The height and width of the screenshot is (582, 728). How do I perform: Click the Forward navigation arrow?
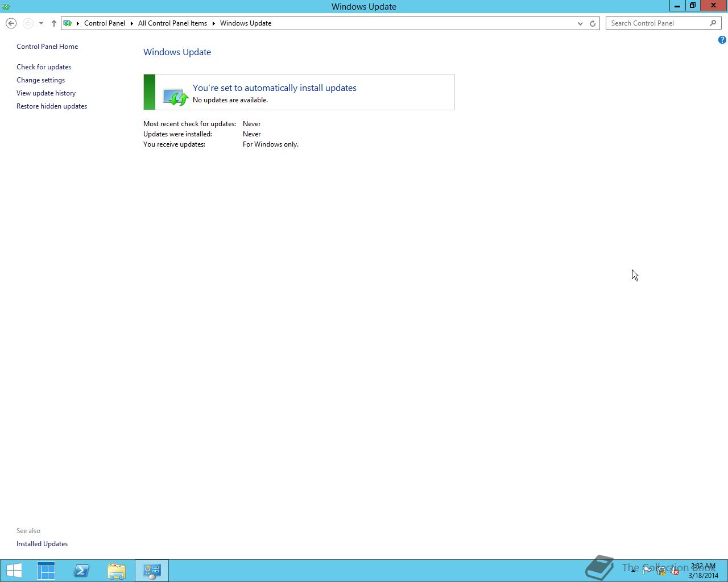(x=28, y=23)
